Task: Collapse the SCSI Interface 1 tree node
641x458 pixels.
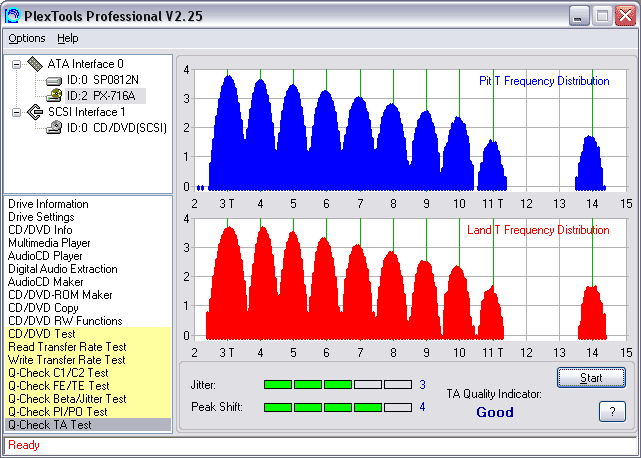Action: [x=16, y=112]
